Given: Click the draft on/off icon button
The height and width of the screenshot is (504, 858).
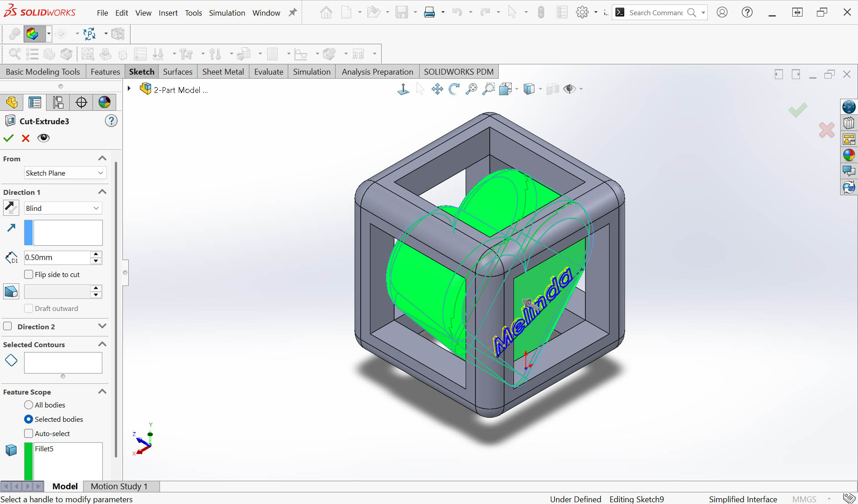Looking at the screenshot, I should coord(11,292).
